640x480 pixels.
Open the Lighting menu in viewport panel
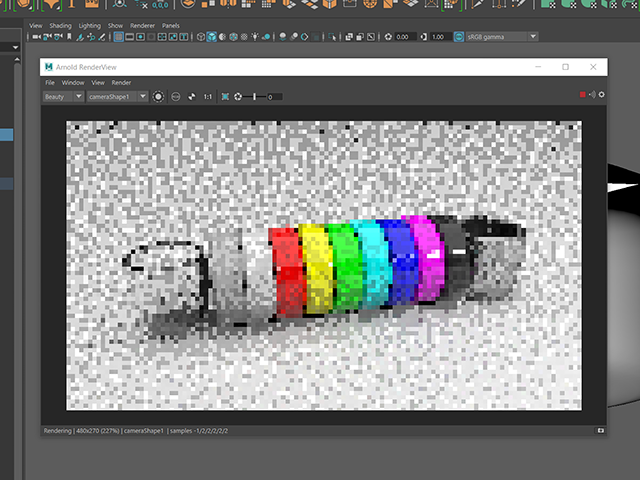point(90,26)
